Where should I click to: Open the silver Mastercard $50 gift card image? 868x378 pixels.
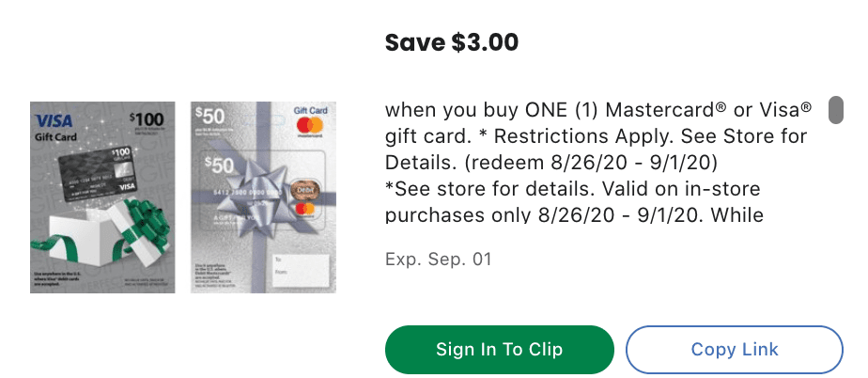(263, 197)
